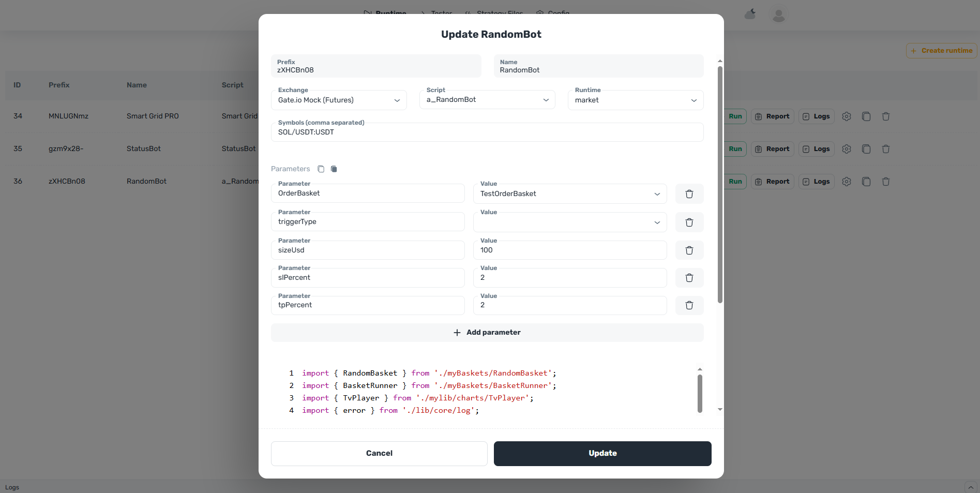Focus the Symbols input with SOL/USDT:USDT

point(487,132)
